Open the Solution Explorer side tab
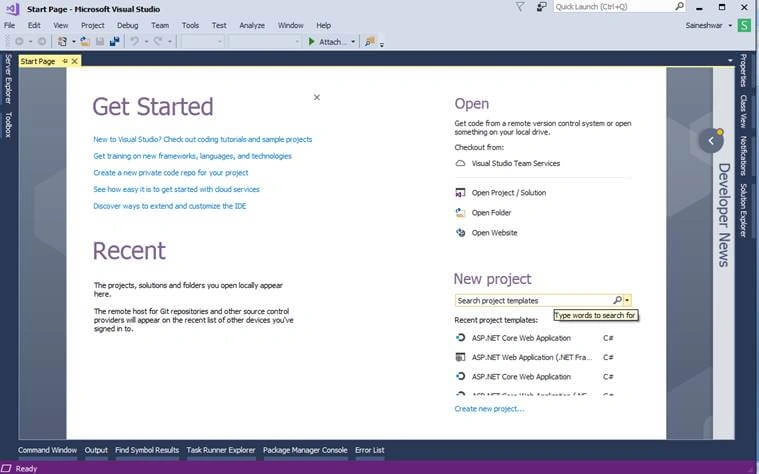The height and width of the screenshot is (474, 759). click(x=743, y=210)
